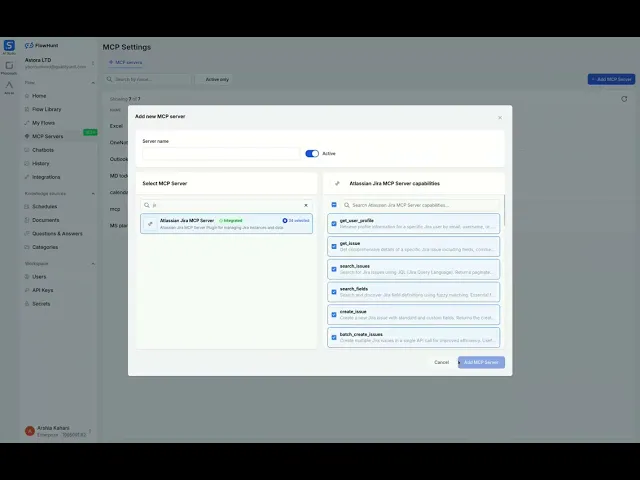Screen dimensions: 640x480
Task: Uncheck the get_user_profile capability
Action: coord(334,224)
